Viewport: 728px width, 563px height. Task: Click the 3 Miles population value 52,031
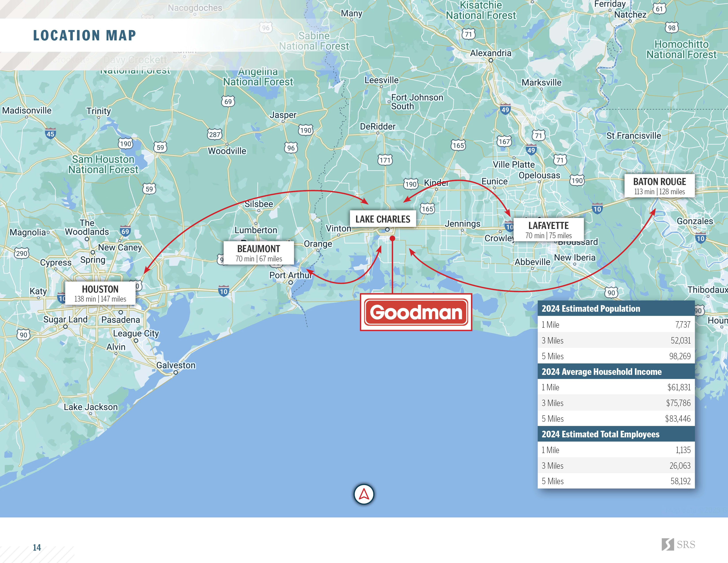pyautogui.click(x=681, y=340)
